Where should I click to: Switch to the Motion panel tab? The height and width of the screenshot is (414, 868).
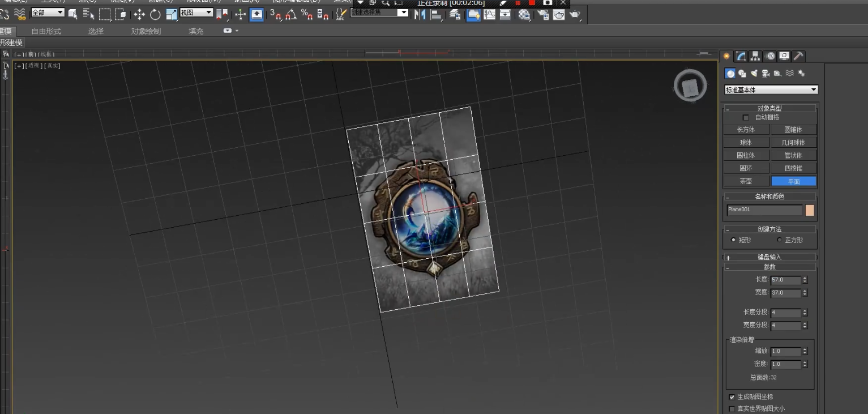(771, 56)
